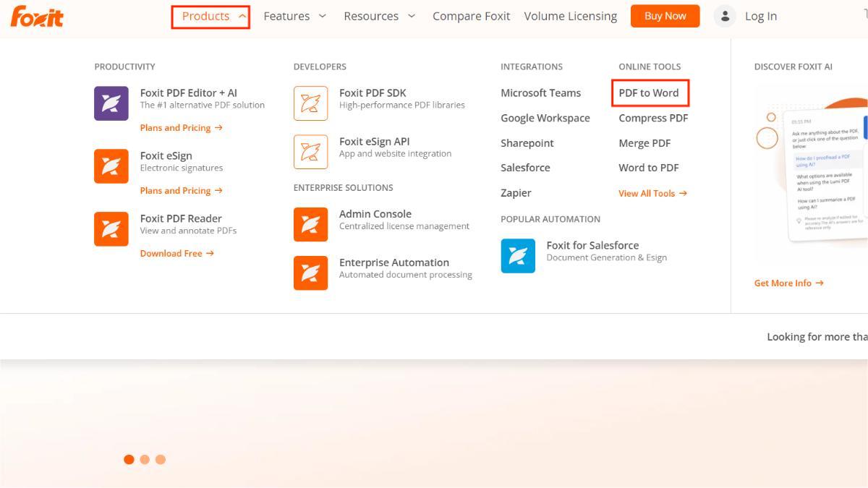Open the Enterprise Automation link
868x488 pixels.
tap(394, 262)
